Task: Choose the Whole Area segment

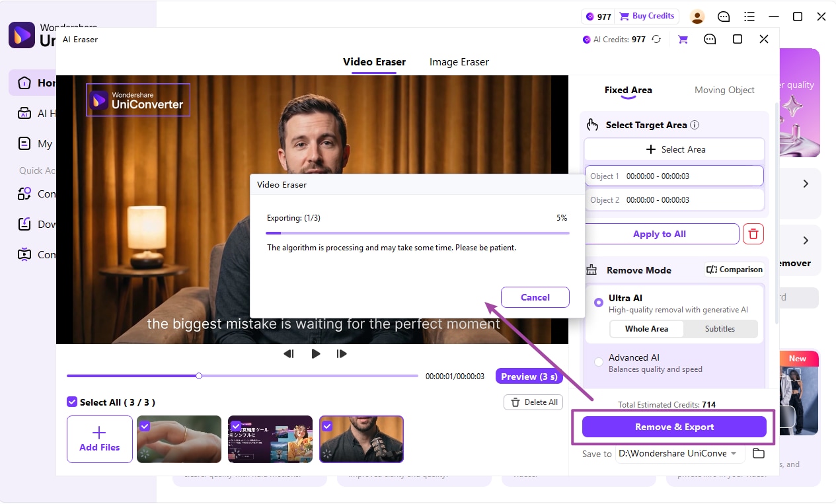Action: (646, 329)
